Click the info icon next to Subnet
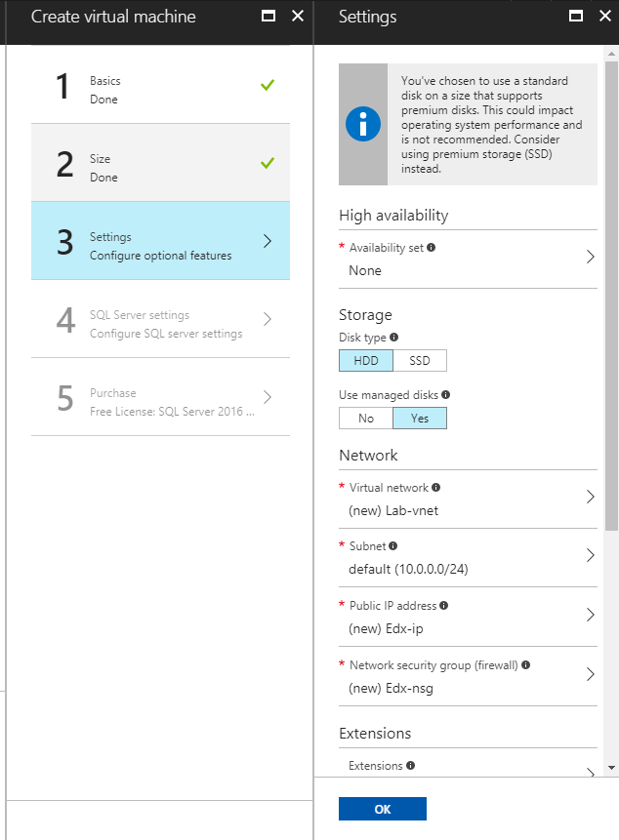 392,546
